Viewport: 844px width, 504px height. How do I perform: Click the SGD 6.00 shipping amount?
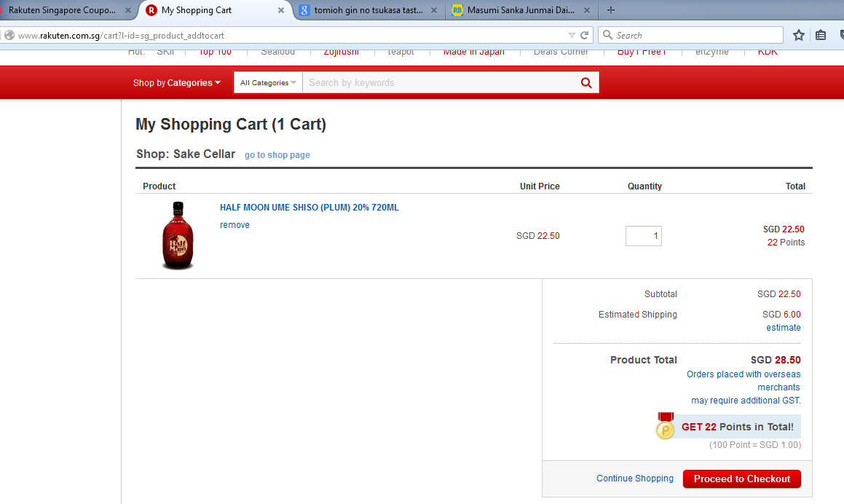781,315
